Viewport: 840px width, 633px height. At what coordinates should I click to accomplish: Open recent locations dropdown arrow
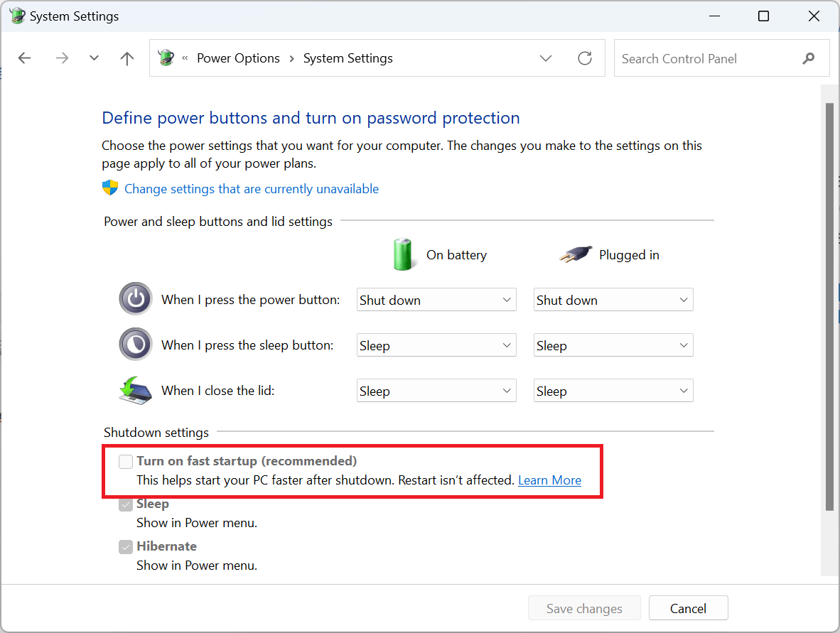95,58
